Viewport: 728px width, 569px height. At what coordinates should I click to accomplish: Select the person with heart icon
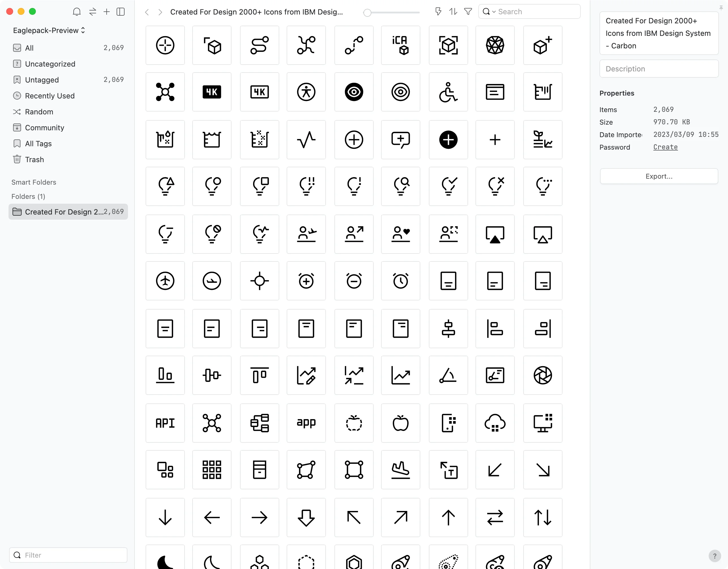[x=400, y=234]
